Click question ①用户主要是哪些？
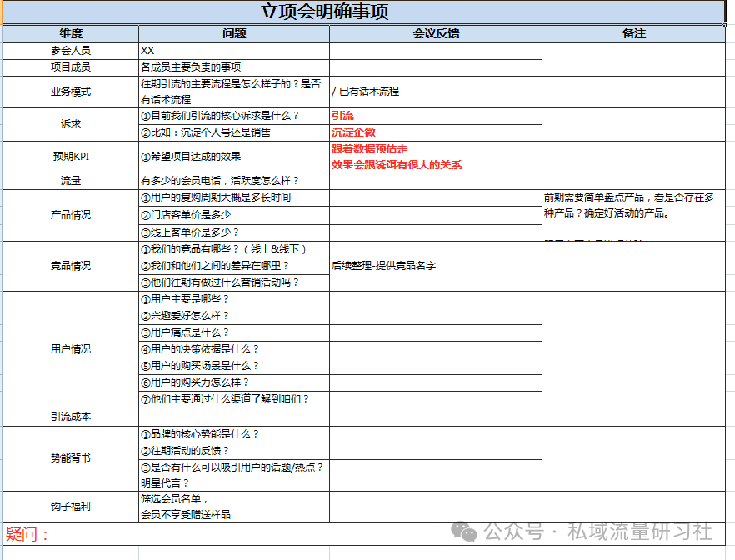Image resolution: width=735 pixels, height=560 pixels. 234,299
